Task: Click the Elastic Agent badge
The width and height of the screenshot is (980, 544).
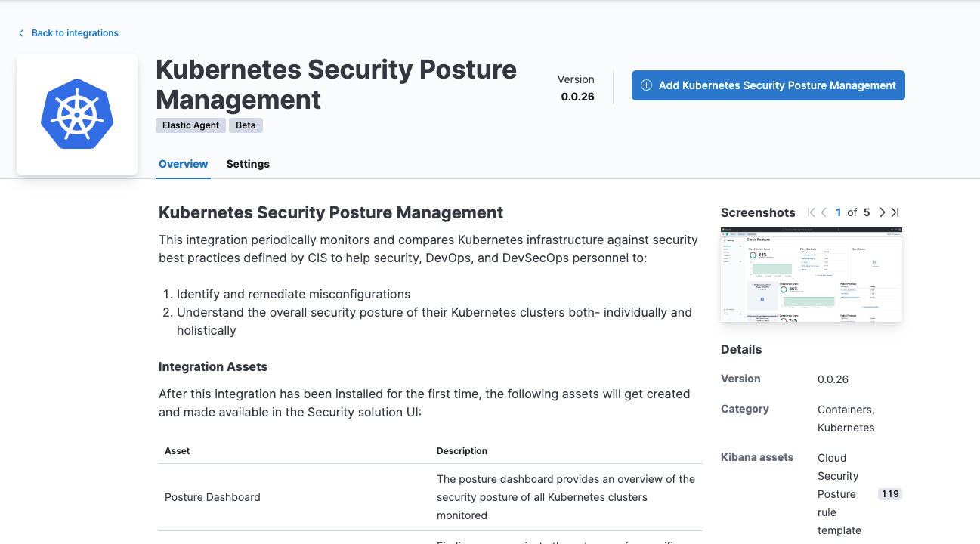Action: (x=190, y=125)
